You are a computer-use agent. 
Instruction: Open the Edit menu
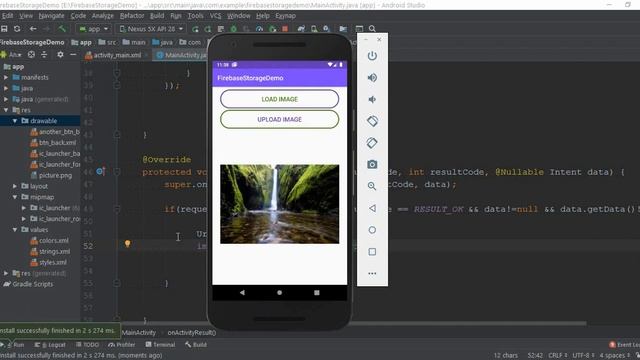7,16
